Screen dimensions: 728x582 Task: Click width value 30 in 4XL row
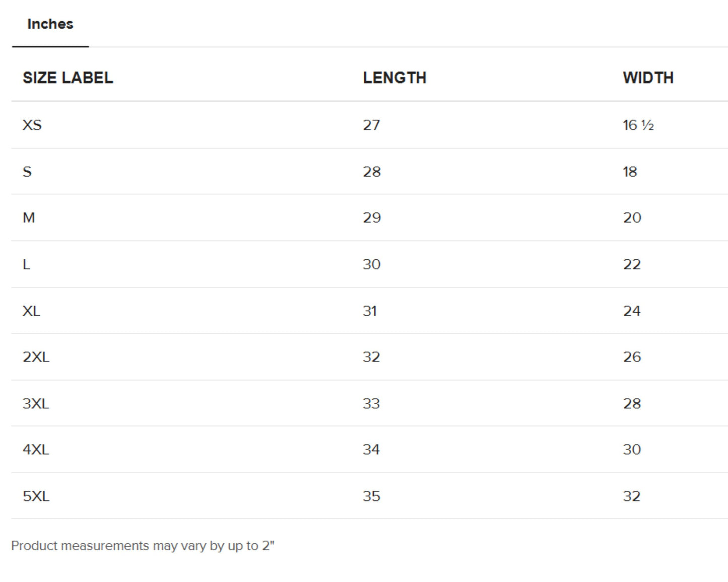tap(632, 450)
